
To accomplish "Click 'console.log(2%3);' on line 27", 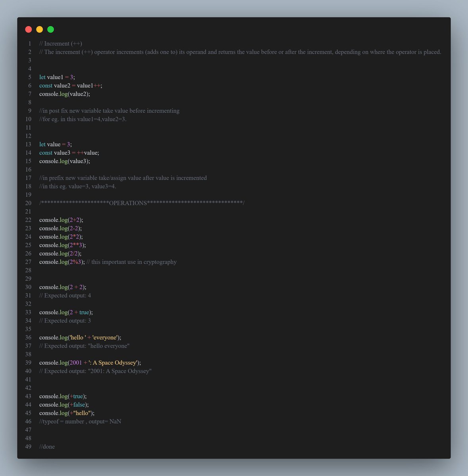I will pos(62,262).
